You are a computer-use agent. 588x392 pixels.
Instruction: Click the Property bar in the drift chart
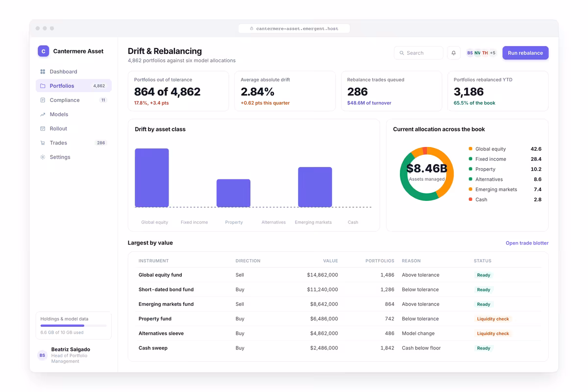[x=234, y=193]
